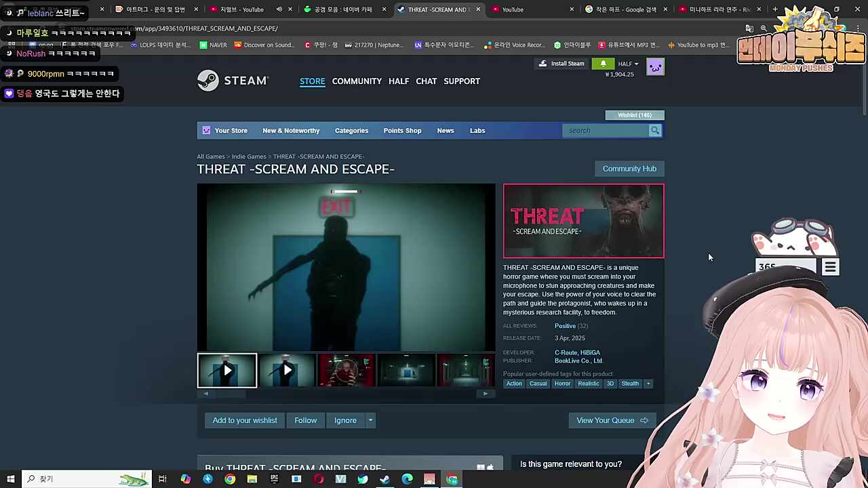Follow this game
This screenshot has height=488, width=868.
click(306, 420)
